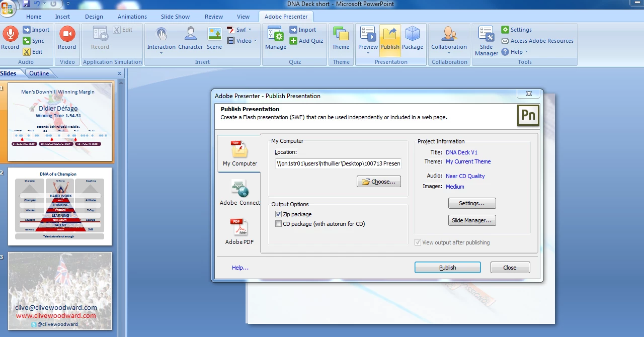644x337 pixels.
Task: Switch to the Design ribbon tab
Action: (x=94, y=17)
